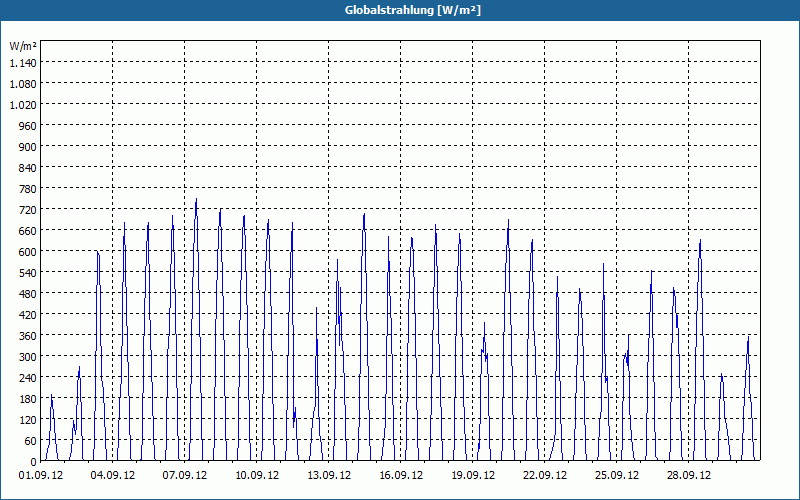Click the 22.09.12 date label

pyautogui.click(x=544, y=476)
